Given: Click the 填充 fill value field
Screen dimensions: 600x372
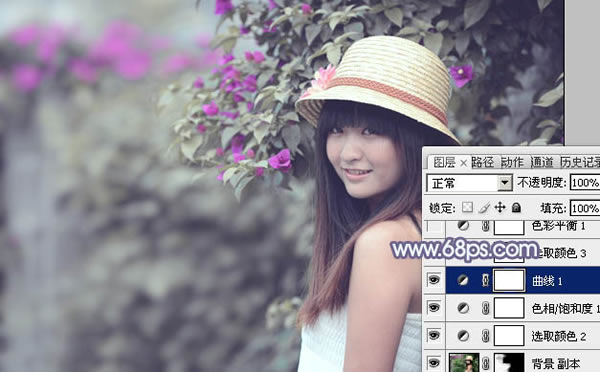Looking at the screenshot, I should (x=585, y=208).
